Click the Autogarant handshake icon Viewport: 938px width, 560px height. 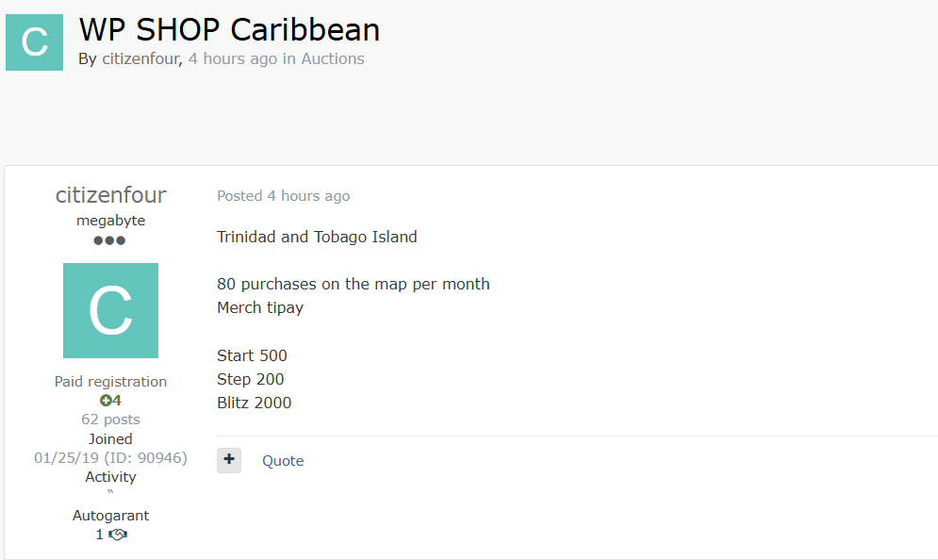tap(118, 535)
